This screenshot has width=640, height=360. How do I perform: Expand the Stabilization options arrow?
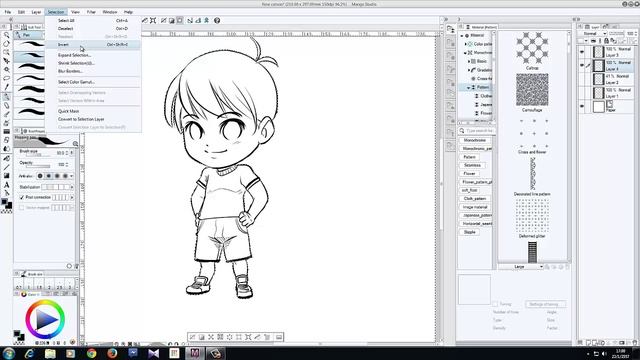72,187
